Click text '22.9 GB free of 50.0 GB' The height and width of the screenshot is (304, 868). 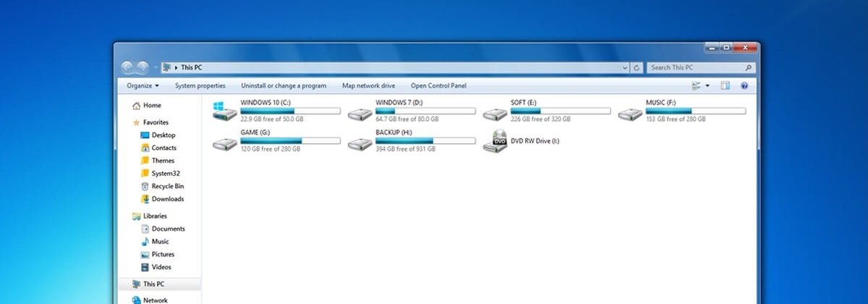point(272,119)
